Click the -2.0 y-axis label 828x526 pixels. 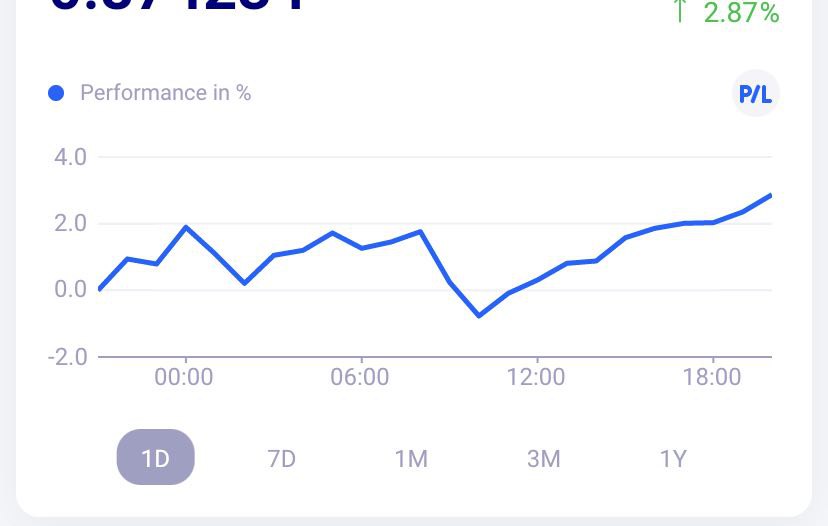tap(68, 357)
